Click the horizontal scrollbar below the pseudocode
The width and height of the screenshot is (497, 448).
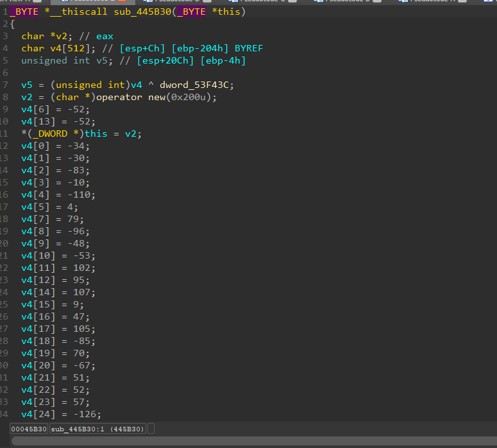254,441
